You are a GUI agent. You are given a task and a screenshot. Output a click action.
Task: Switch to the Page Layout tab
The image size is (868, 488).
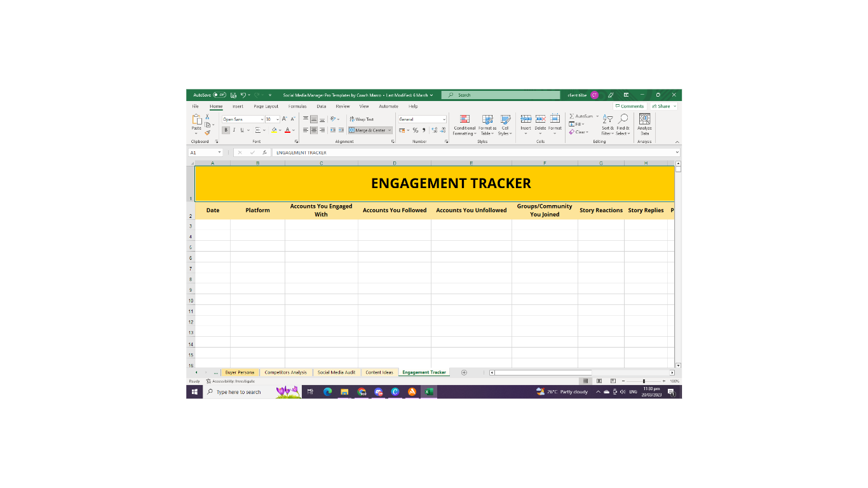point(266,106)
